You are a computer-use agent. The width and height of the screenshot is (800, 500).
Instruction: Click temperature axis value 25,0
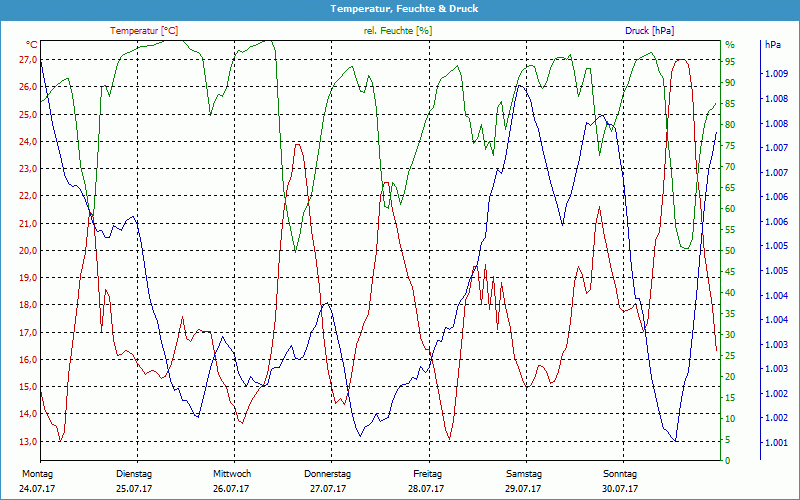click(28, 114)
